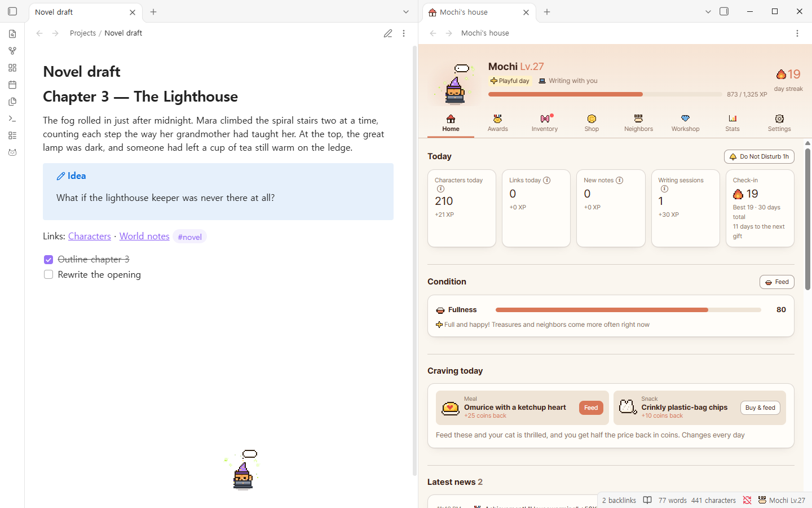Open quick switcher file search icon
The image size is (812, 508).
pyautogui.click(x=12, y=34)
